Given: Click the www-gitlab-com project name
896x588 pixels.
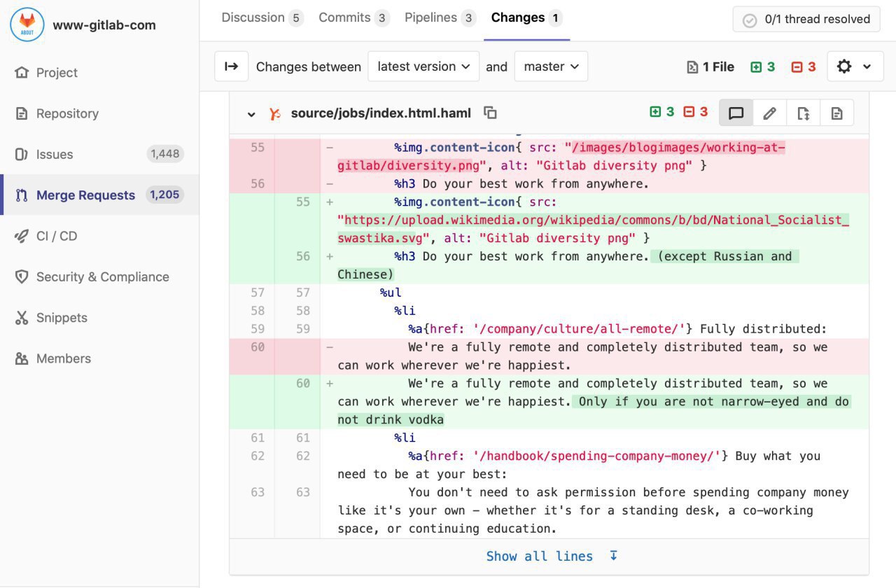Looking at the screenshot, I should [104, 25].
